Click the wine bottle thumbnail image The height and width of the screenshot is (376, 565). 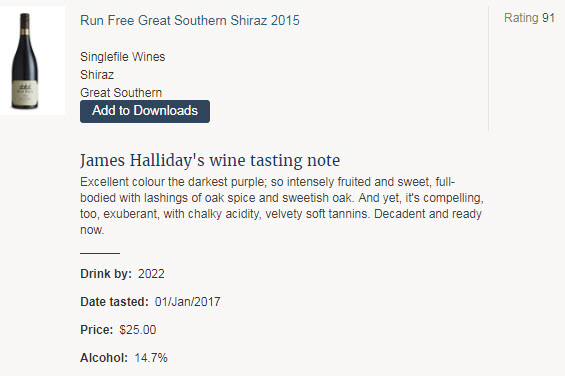point(25,61)
